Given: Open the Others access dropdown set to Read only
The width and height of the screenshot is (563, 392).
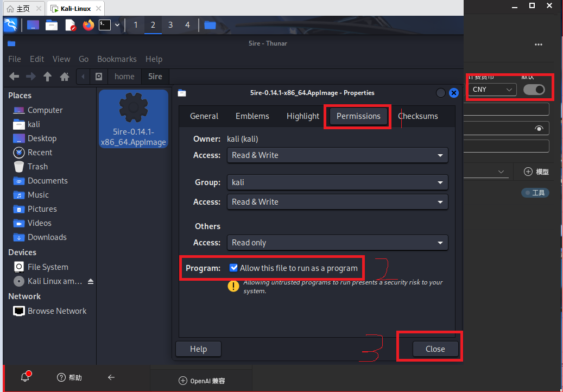Looking at the screenshot, I should (x=337, y=243).
